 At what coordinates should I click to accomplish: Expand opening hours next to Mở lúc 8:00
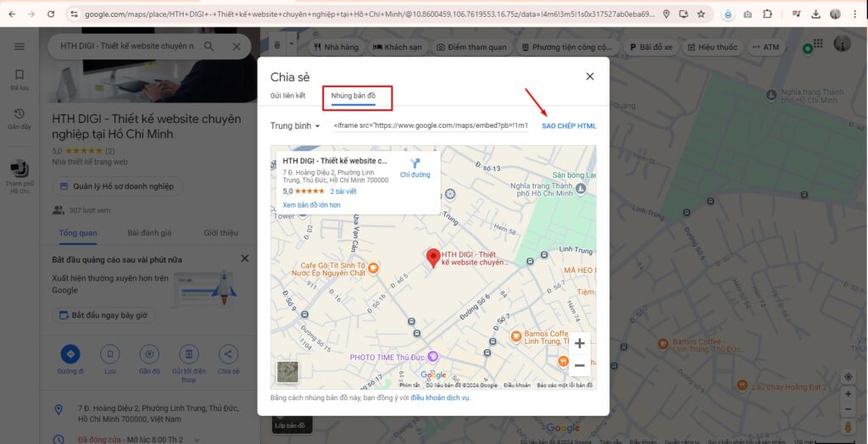(x=197, y=440)
